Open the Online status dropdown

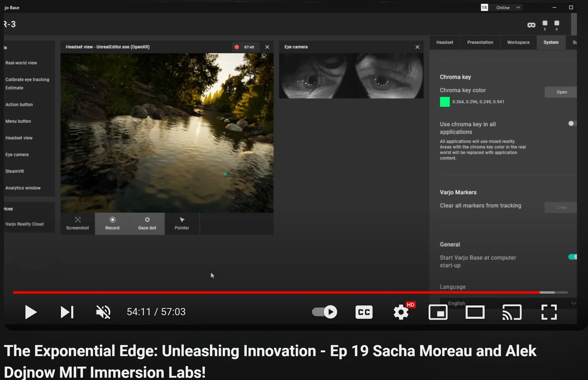coord(508,8)
